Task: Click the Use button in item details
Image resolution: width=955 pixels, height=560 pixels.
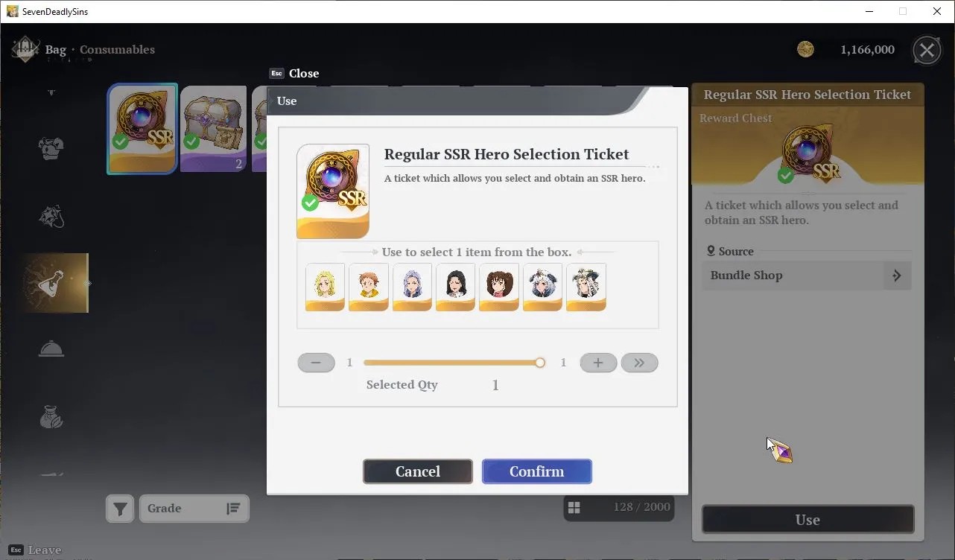Action: [x=808, y=520]
